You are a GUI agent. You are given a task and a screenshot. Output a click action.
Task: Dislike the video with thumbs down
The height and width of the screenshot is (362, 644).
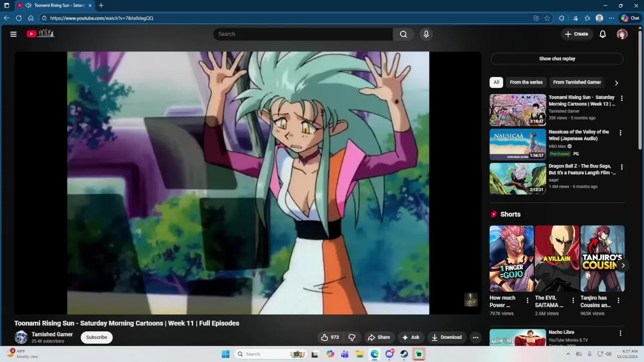click(352, 337)
